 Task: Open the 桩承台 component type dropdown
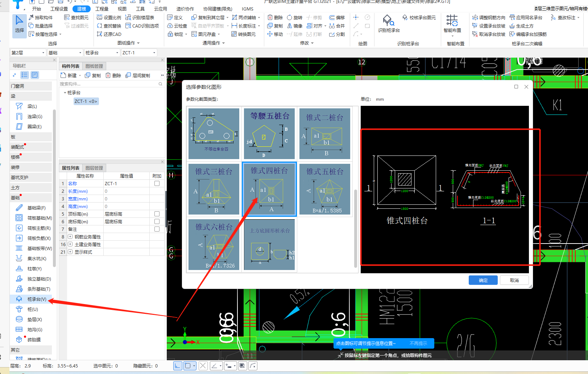[102, 53]
